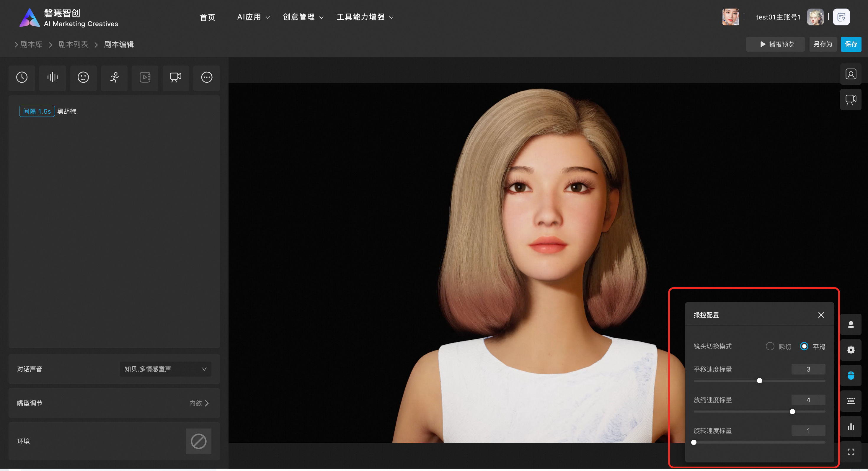This screenshot has height=471, width=868.
Task: Click the 黑胡椒 script text
Action: point(67,112)
